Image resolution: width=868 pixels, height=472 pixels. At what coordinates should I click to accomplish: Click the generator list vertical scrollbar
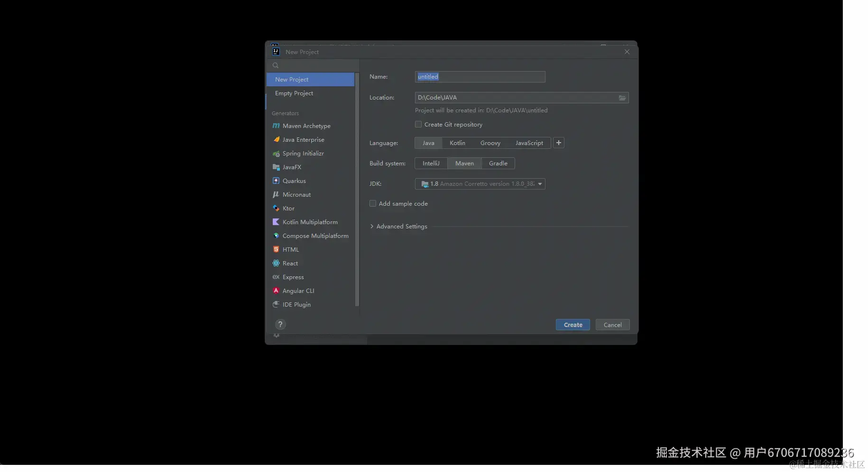(x=357, y=190)
